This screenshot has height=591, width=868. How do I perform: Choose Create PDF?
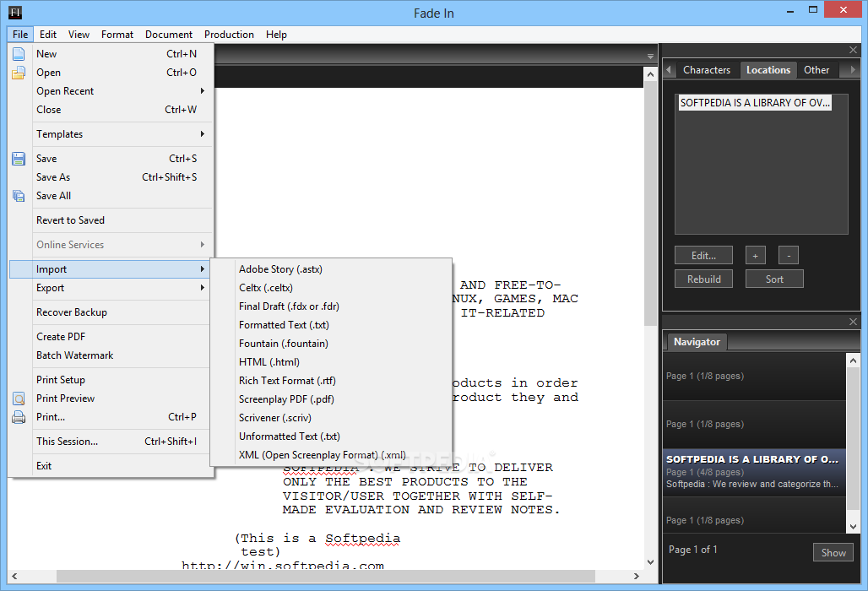point(111,337)
